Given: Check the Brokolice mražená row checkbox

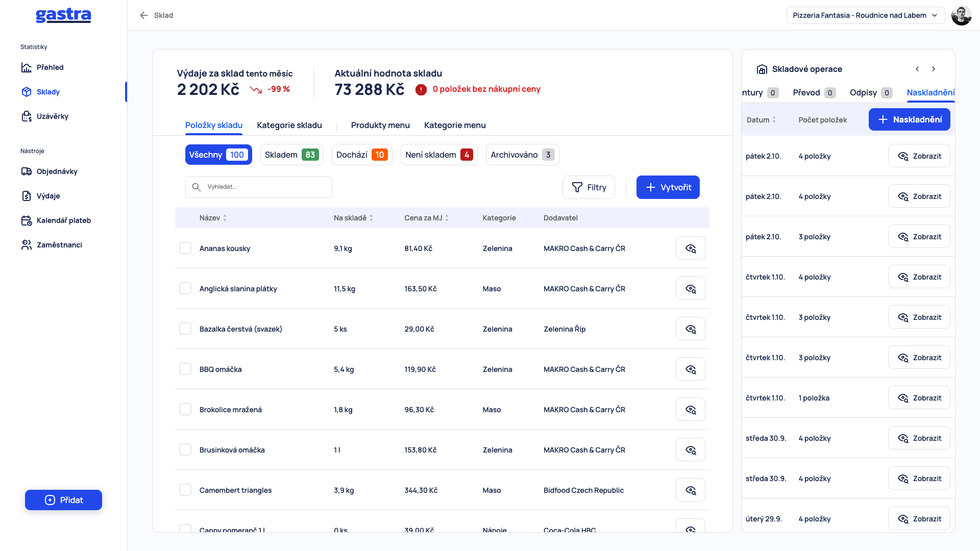Looking at the screenshot, I should [185, 409].
